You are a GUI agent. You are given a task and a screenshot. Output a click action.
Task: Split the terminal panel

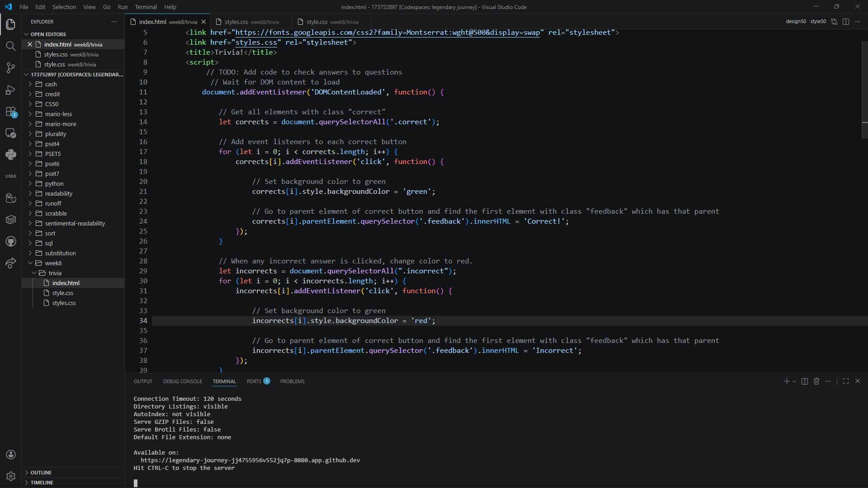click(805, 381)
